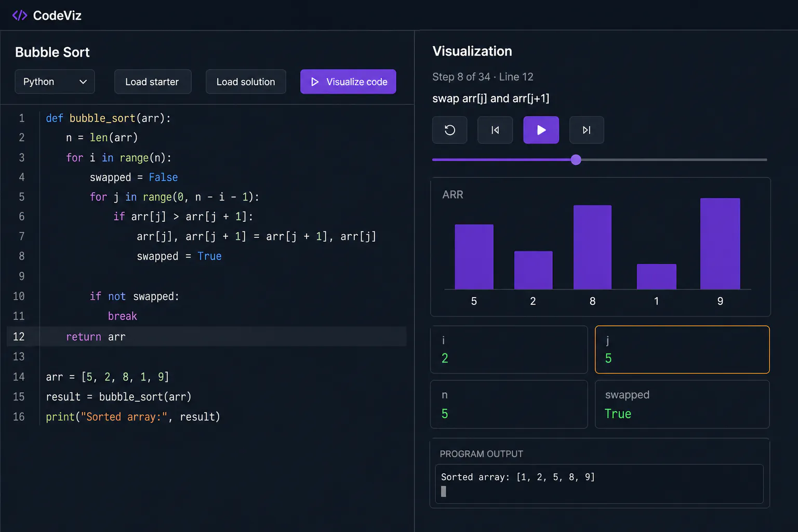This screenshot has height=532, width=798.
Task: Click line number 9 in the gutter
Action: 22,276
